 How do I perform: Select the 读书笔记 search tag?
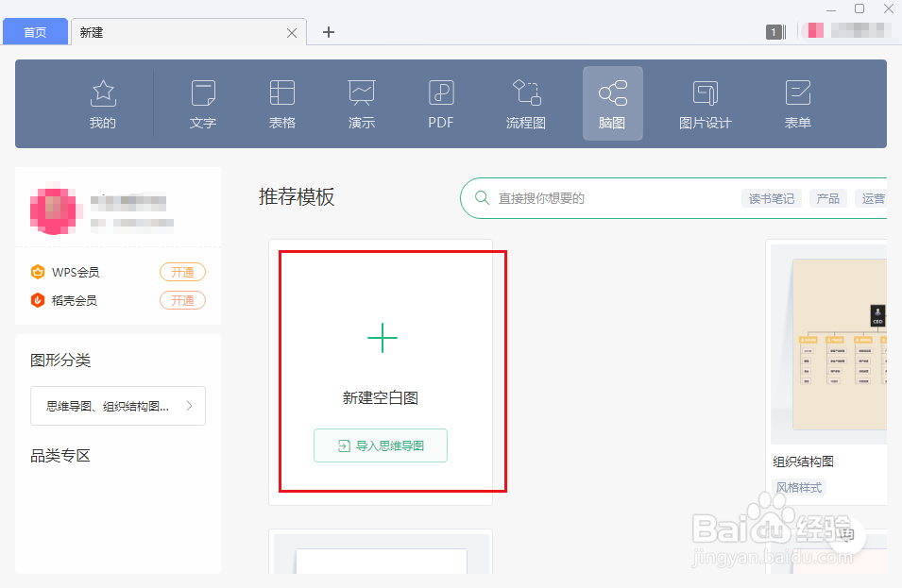[772, 198]
